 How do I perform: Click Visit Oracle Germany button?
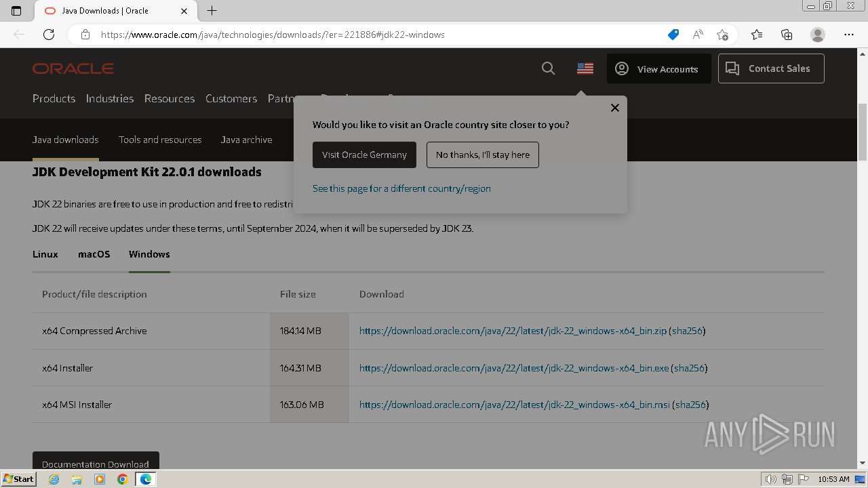click(364, 155)
